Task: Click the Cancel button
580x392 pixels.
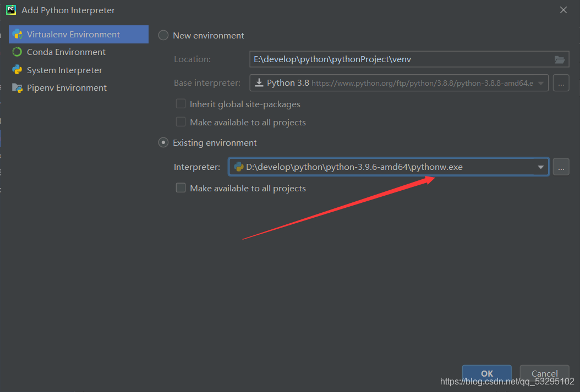Action: [544, 373]
